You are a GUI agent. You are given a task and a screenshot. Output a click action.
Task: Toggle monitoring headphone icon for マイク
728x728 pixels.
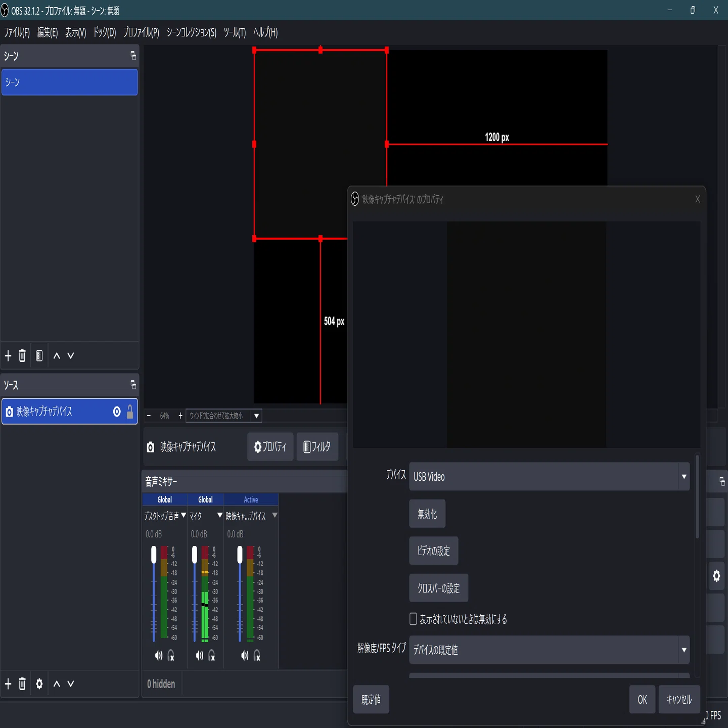click(x=212, y=656)
